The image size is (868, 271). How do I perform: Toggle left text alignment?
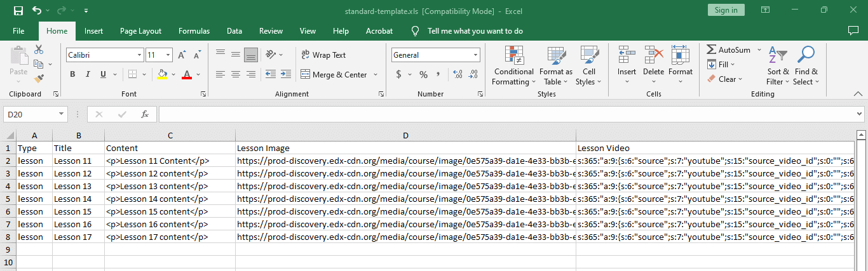220,75
